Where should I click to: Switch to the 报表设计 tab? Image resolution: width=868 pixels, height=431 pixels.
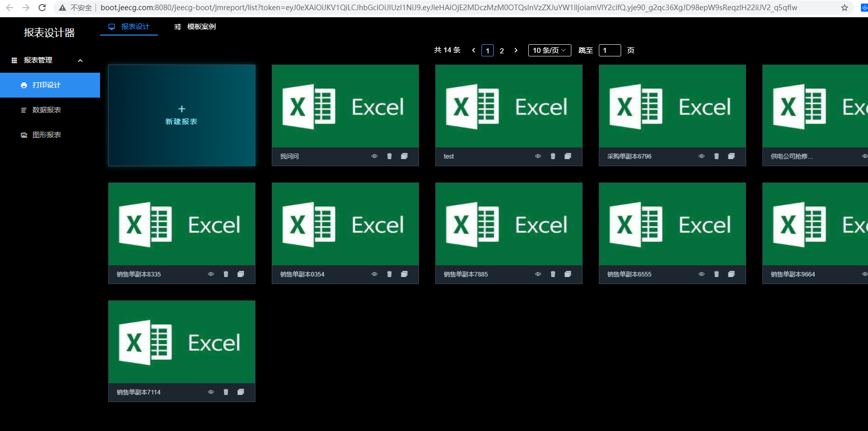click(x=129, y=27)
